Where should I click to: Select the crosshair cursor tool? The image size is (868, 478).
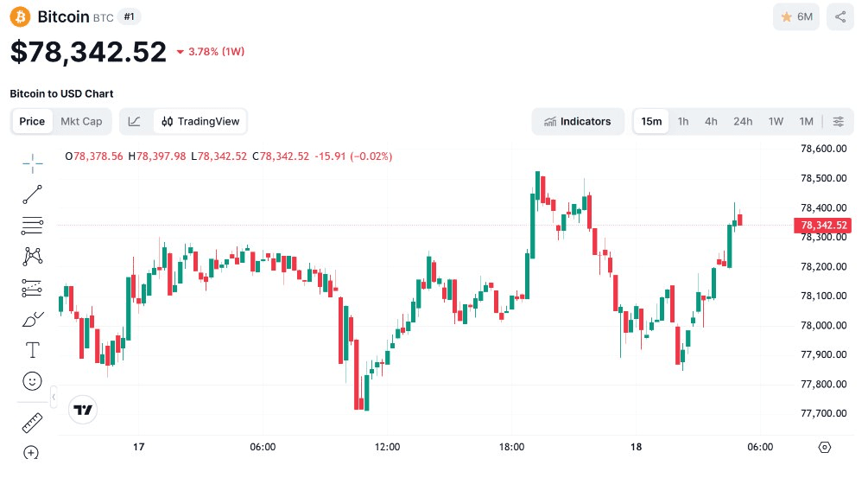click(32, 163)
